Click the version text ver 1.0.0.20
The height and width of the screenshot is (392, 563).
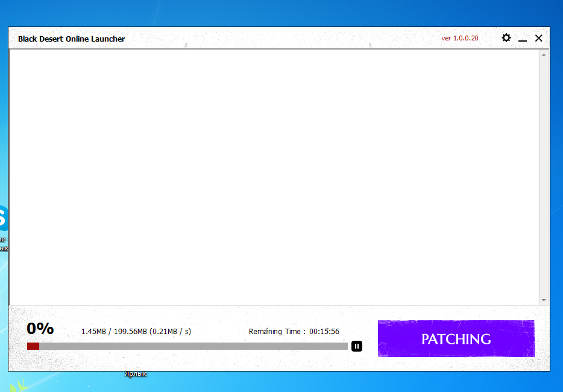tap(459, 38)
